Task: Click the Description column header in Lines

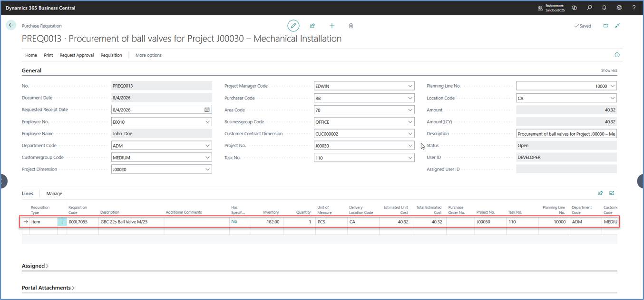Action: [x=110, y=212]
